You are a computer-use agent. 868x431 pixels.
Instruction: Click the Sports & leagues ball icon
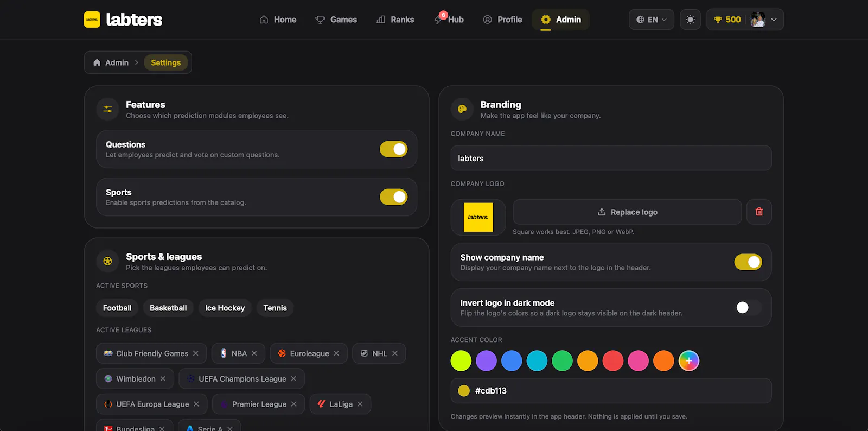coord(107,261)
